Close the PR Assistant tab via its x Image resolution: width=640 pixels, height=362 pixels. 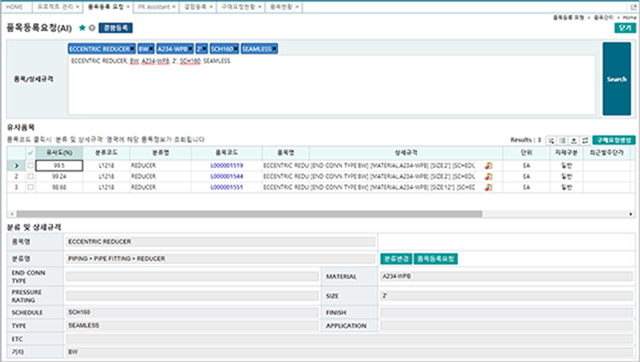[173, 7]
